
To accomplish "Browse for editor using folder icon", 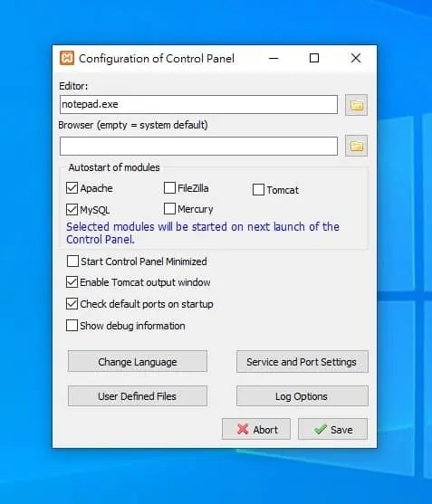I will [357, 105].
